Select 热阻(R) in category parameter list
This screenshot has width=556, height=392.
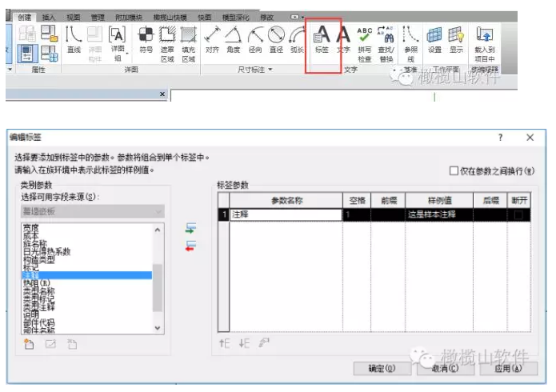(37, 283)
